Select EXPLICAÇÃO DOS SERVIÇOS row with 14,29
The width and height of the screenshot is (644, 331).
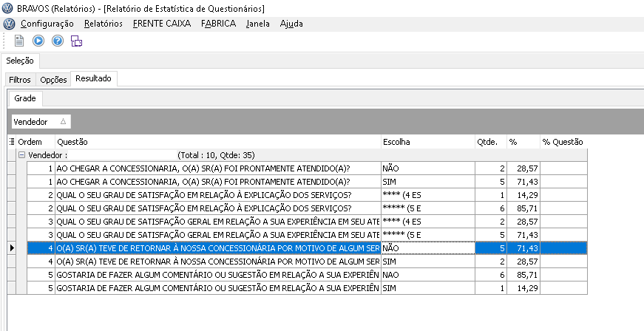(x=308, y=195)
